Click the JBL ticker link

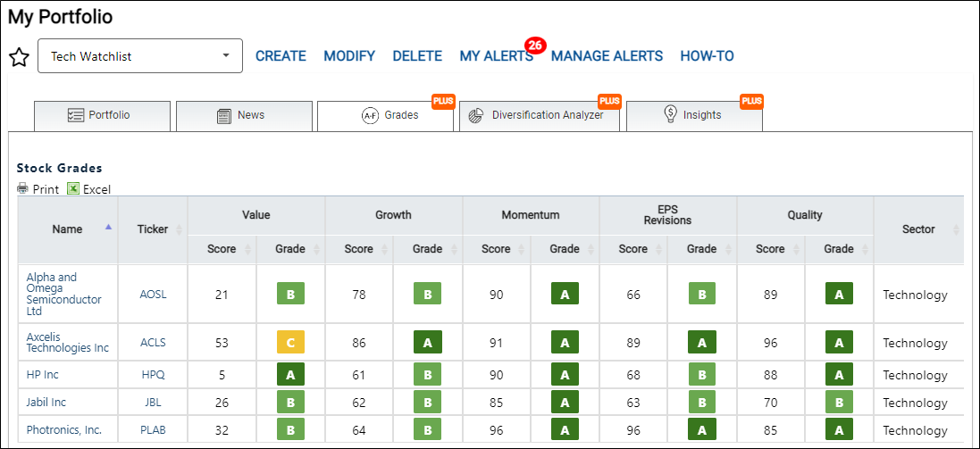pyautogui.click(x=153, y=403)
